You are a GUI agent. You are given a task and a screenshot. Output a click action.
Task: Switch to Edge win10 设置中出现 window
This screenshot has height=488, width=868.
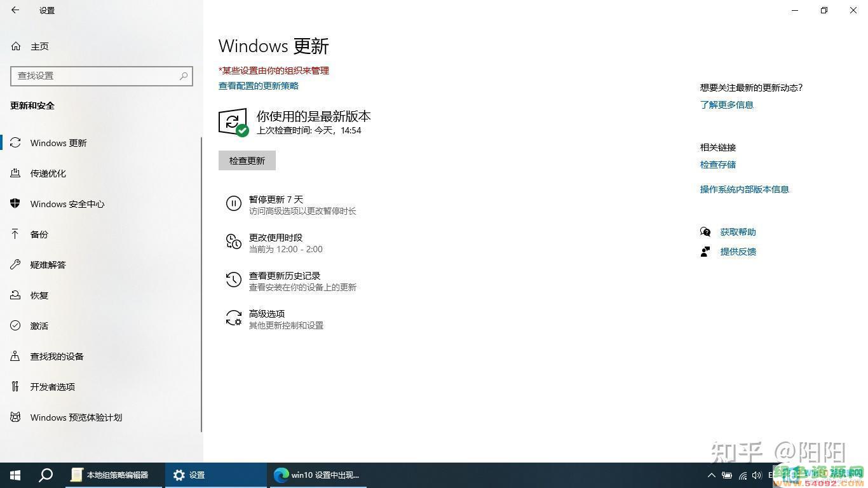point(318,475)
